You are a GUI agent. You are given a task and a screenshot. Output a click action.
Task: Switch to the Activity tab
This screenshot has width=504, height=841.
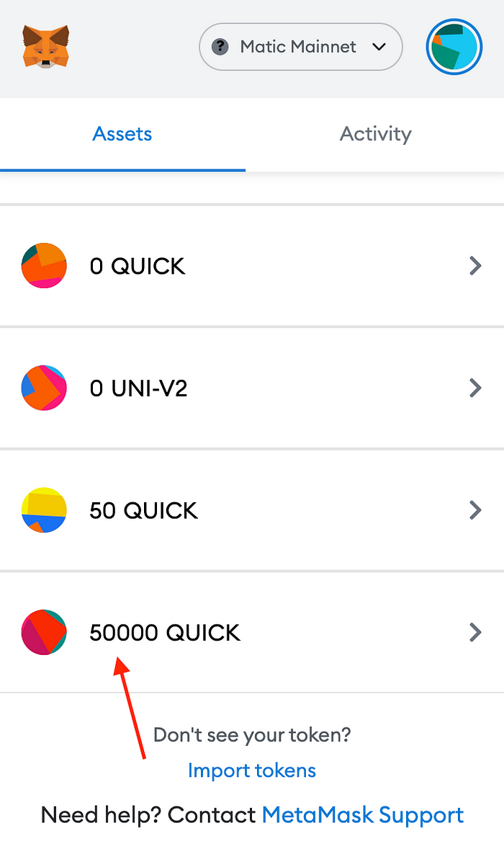[376, 134]
